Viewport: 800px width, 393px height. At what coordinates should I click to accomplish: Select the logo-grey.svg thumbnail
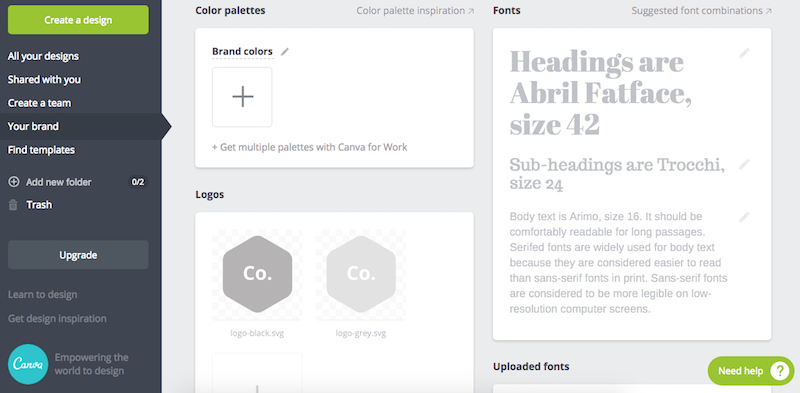tap(361, 274)
